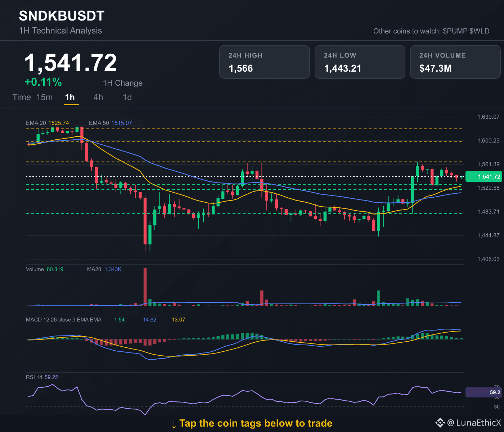This screenshot has width=504, height=432.
Task: Open the 24H LOW stat card
Action: coord(360,62)
